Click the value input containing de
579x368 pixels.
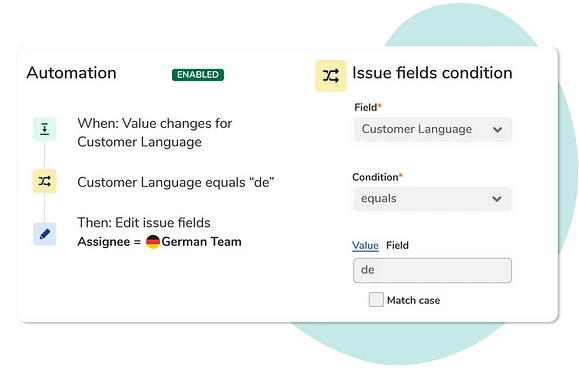(x=432, y=271)
